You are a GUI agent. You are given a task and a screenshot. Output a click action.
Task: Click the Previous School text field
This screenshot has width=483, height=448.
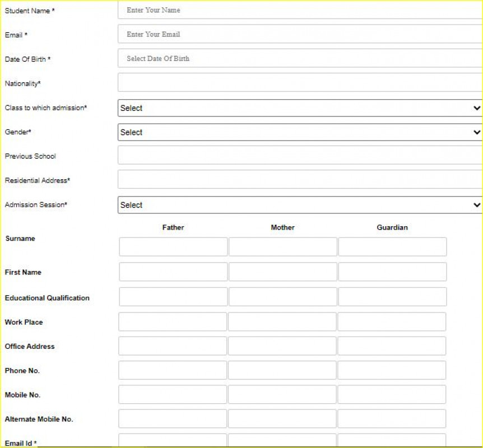click(x=300, y=155)
